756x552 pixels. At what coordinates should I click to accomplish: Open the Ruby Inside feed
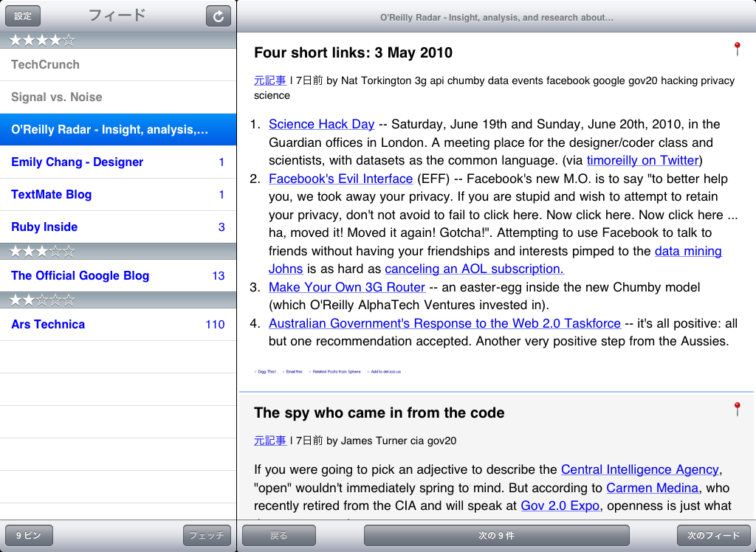pyautogui.click(x=118, y=227)
